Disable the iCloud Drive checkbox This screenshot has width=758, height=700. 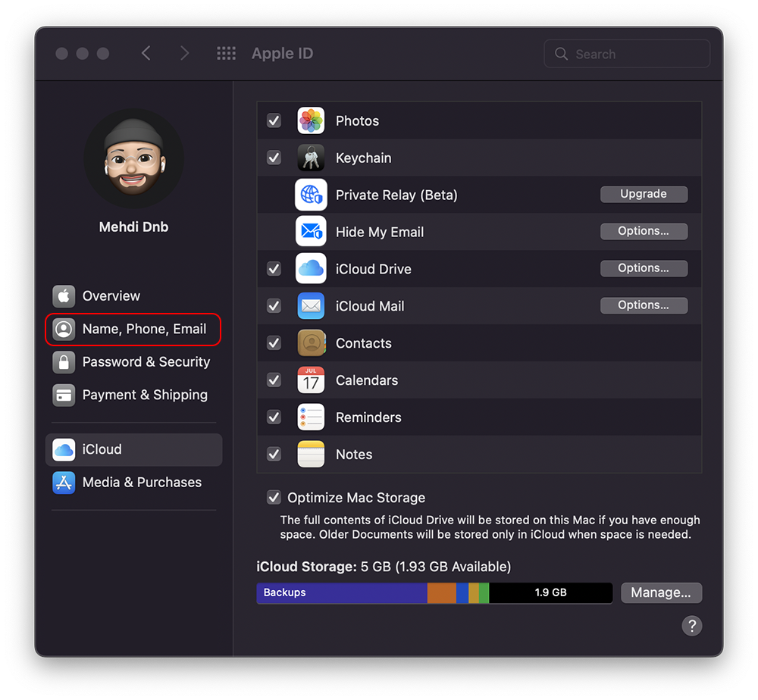click(x=274, y=269)
